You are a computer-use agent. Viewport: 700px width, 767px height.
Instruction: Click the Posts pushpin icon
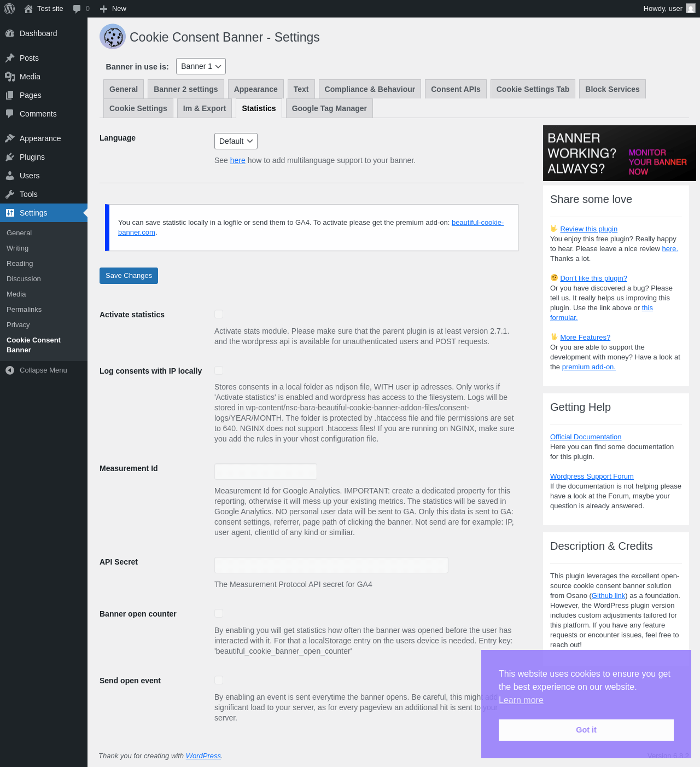(x=10, y=58)
